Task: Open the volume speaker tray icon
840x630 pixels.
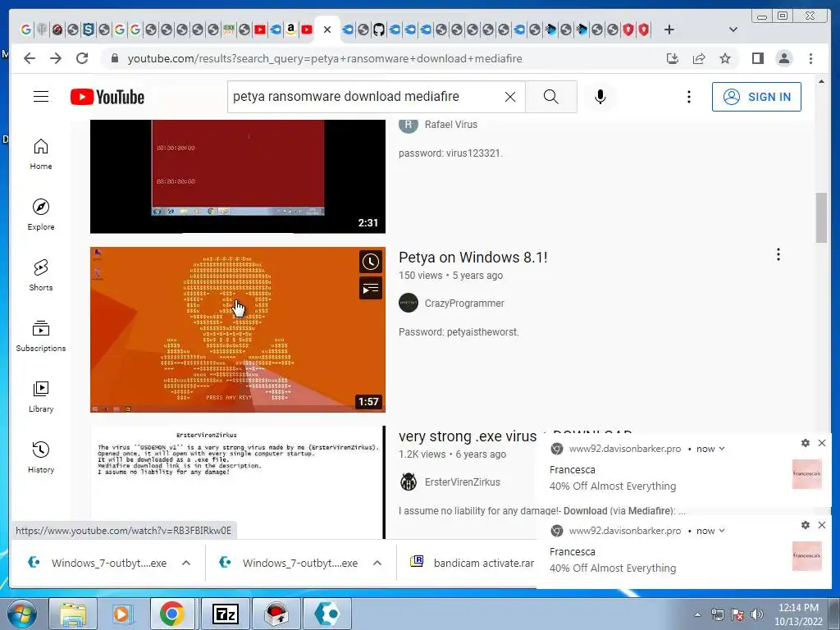Action: coord(757,614)
